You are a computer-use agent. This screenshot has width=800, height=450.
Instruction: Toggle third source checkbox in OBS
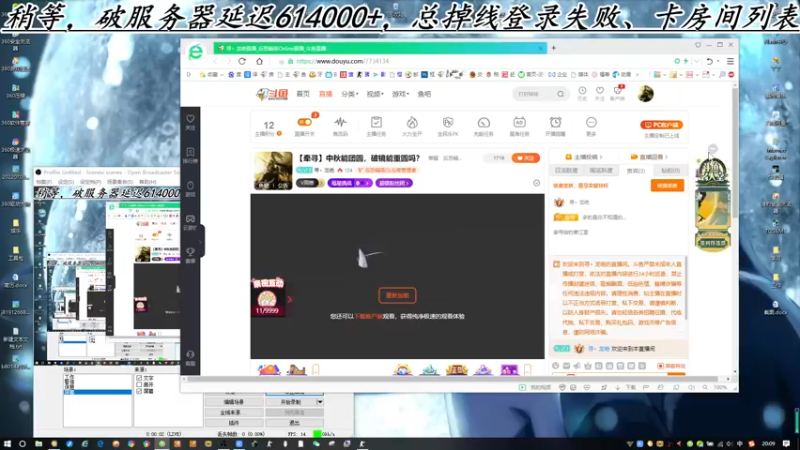[139, 391]
